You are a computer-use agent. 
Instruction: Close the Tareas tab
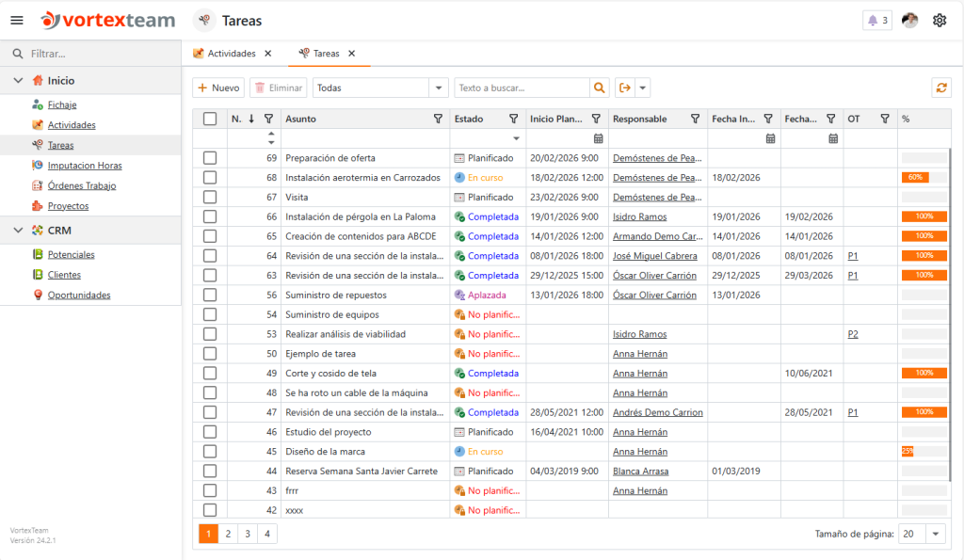pos(352,54)
